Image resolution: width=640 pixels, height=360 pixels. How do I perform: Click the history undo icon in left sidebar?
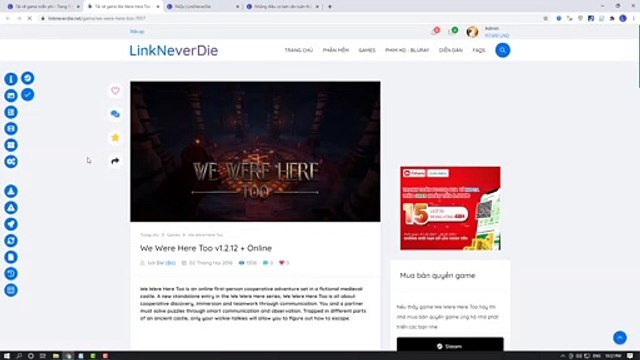[11, 273]
